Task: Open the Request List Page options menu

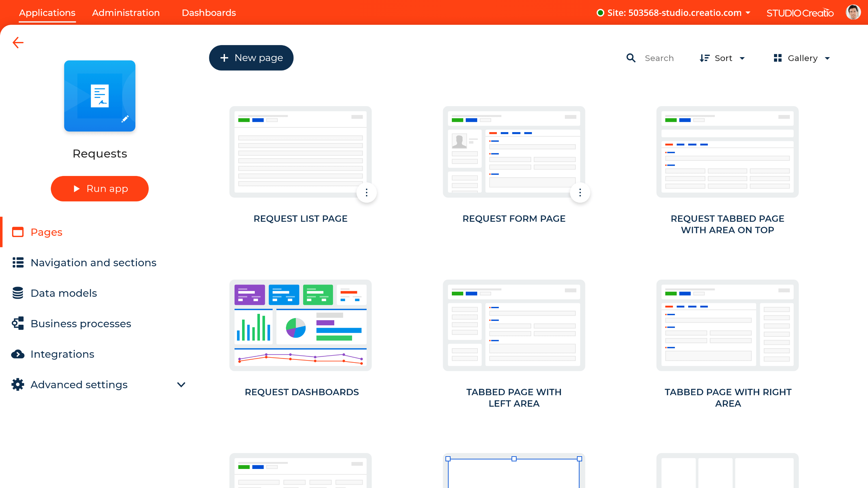Action: pos(367,192)
